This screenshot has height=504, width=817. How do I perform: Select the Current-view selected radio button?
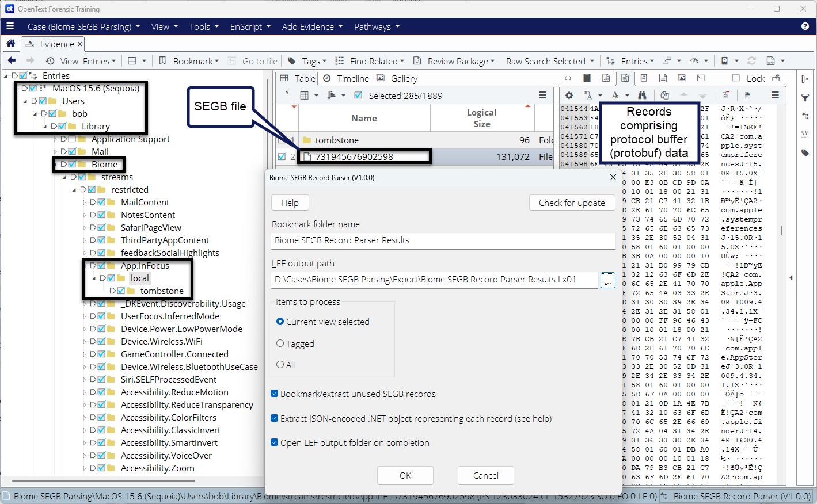(x=280, y=322)
